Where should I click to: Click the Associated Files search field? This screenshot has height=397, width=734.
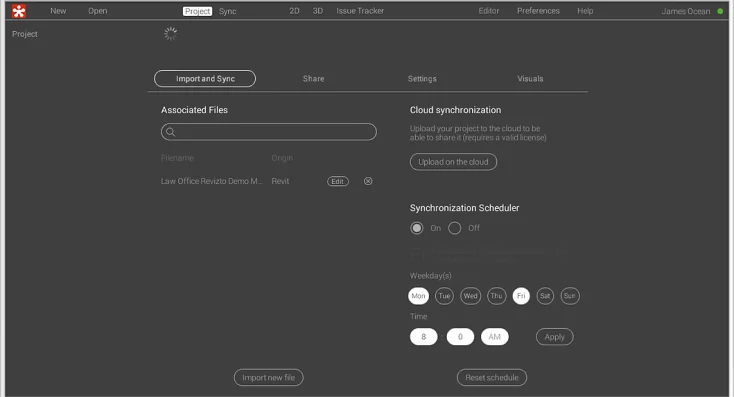(x=269, y=132)
